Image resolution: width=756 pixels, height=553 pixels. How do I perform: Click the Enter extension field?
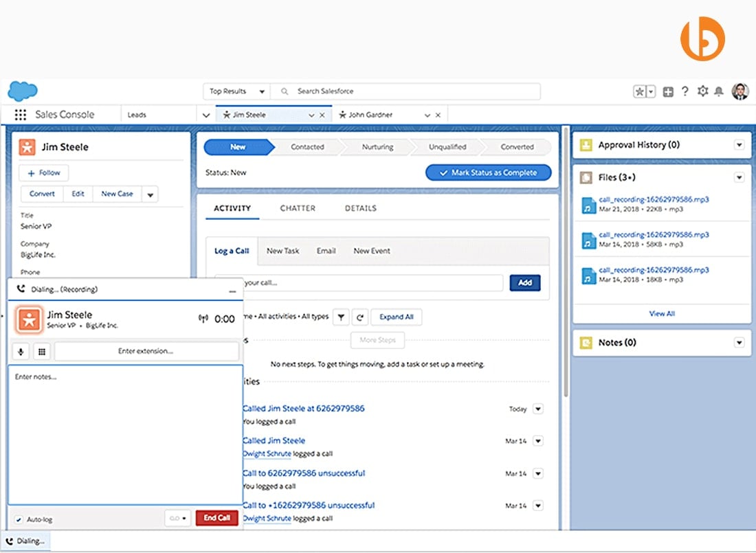146,352
